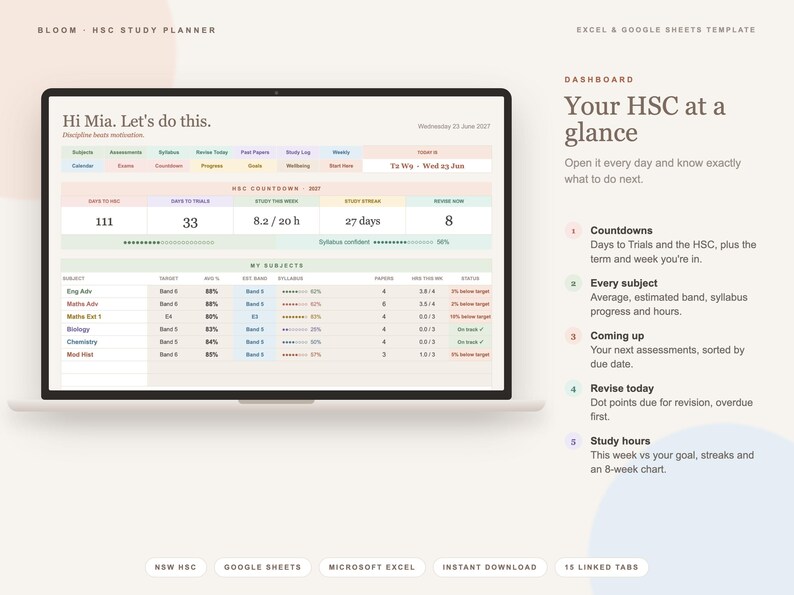Click the '8.2 / 20 h' study value

(276, 221)
